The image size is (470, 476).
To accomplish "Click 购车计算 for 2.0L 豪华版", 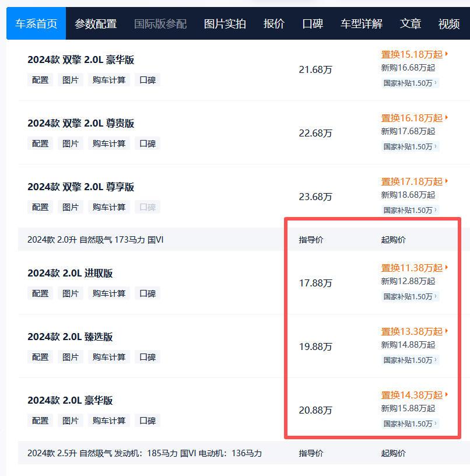I will (x=108, y=421).
